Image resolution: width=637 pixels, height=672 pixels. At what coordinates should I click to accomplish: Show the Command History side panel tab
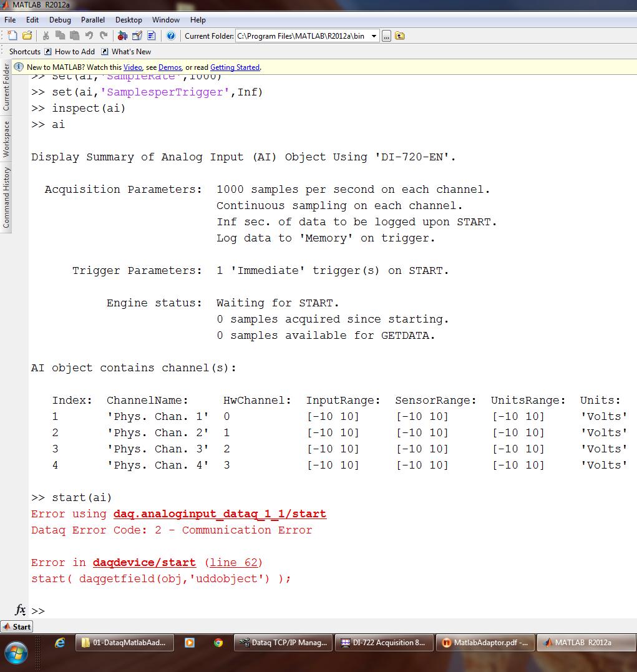click(6, 198)
